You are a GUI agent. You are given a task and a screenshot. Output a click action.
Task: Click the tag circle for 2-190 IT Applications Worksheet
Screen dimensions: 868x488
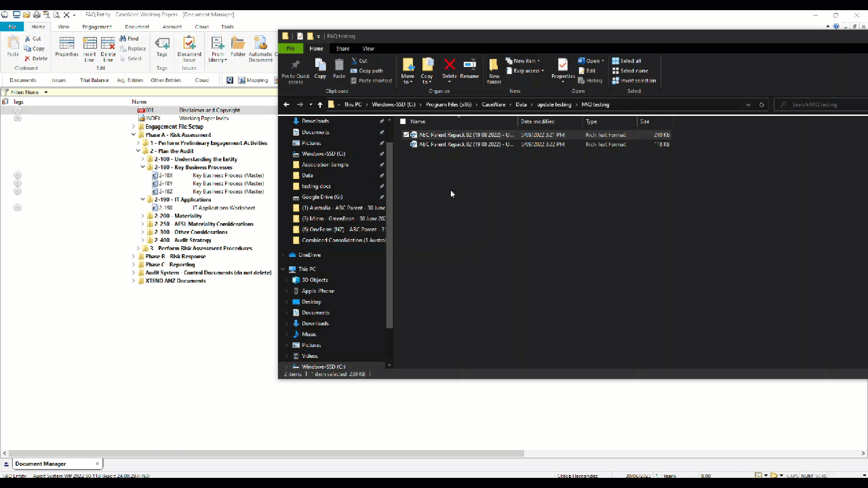pyautogui.click(x=18, y=208)
